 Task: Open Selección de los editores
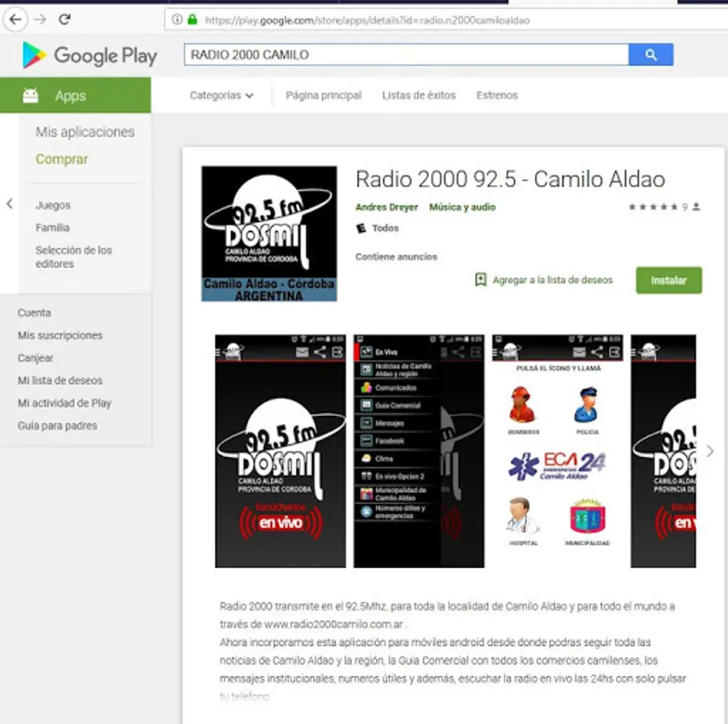74,257
